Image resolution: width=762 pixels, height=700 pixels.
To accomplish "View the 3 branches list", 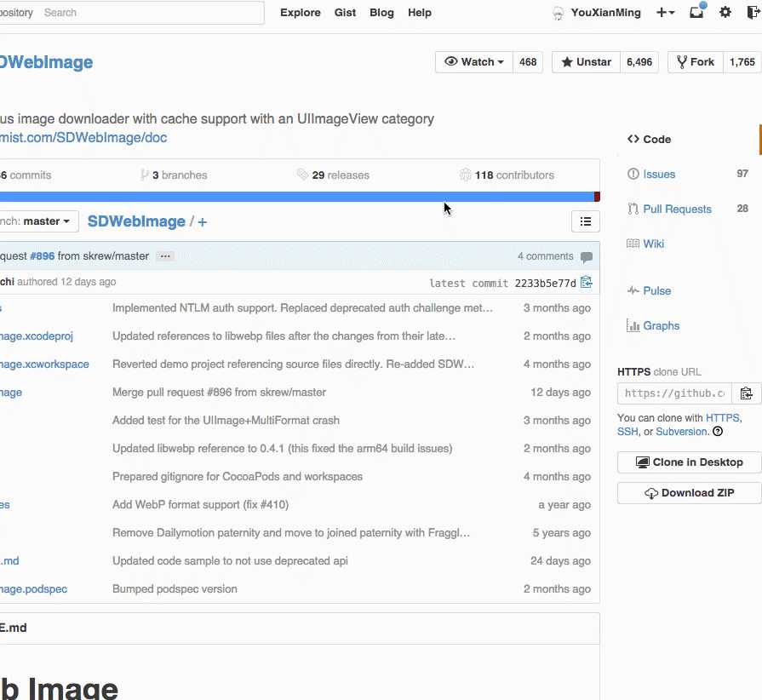I will [174, 175].
